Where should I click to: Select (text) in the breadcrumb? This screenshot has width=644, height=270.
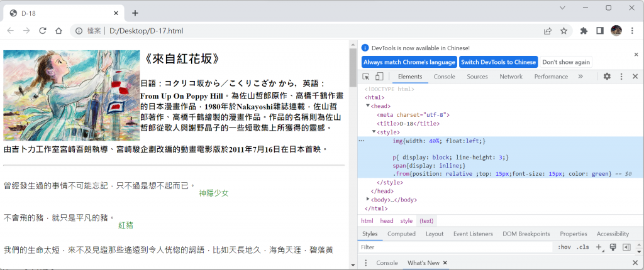(426, 221)
